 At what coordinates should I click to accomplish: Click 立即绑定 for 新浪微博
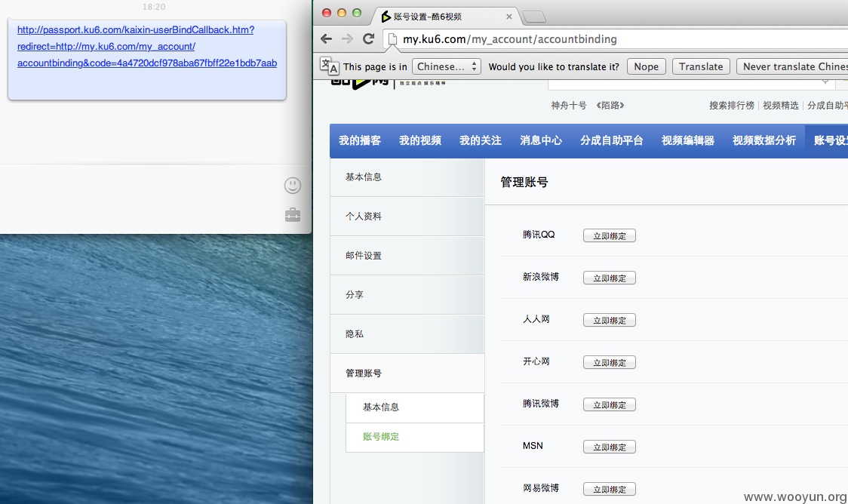pos(610,278)
